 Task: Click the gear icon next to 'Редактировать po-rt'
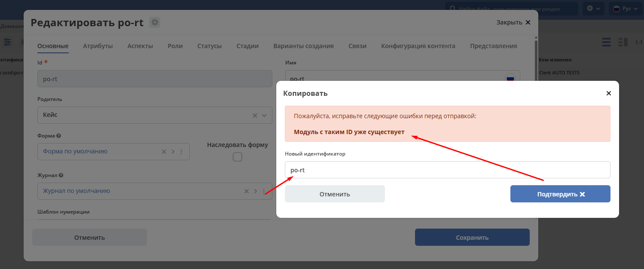pos(155,23)
